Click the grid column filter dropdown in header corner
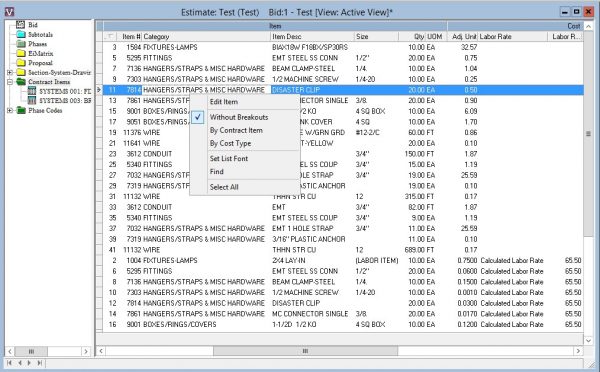This screenshot has width=600, height=372. tap(111, 36)
